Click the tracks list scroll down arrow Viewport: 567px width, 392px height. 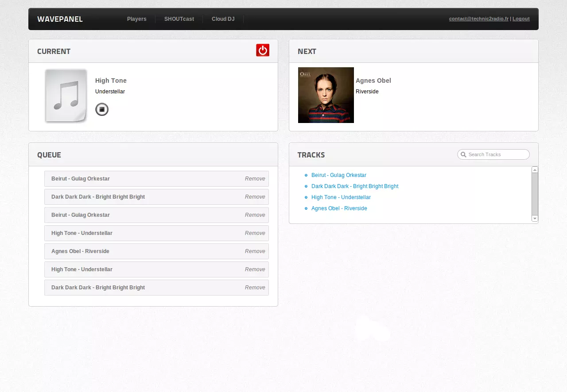coord(535,218)
